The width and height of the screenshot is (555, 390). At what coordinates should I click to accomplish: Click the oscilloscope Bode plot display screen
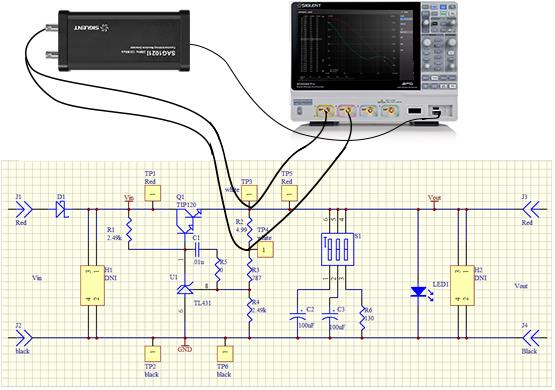click(x=355, y=46)
